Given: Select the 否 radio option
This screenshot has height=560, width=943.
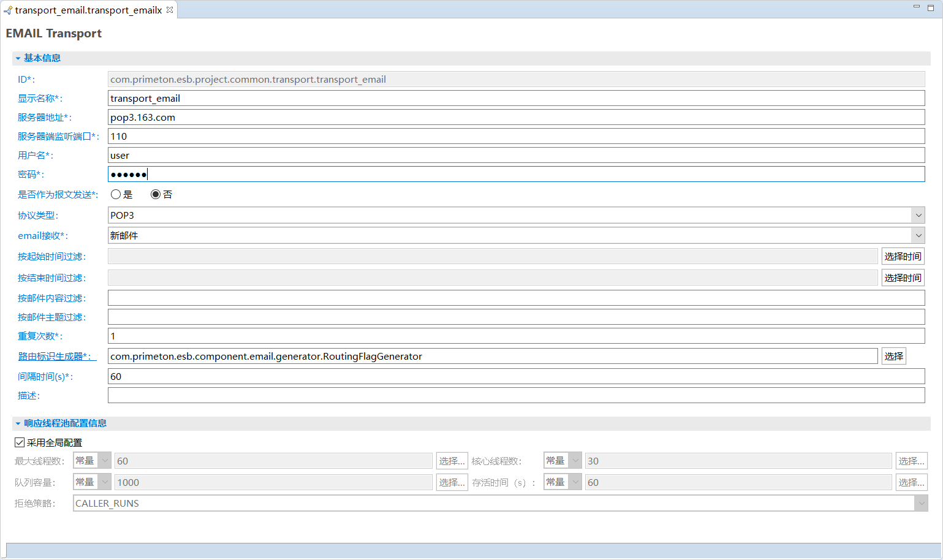Looking at the screenshot, I should pos(156,194).
